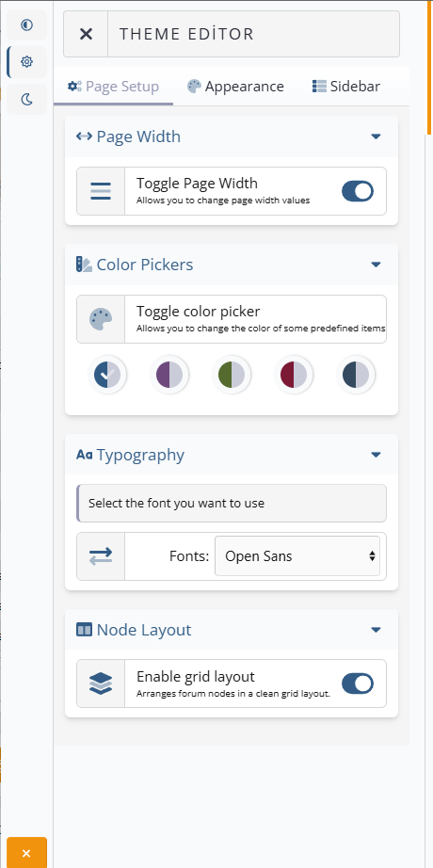Click the stacked layers icon beside Enable grid layout

click(x=101, y=683)
